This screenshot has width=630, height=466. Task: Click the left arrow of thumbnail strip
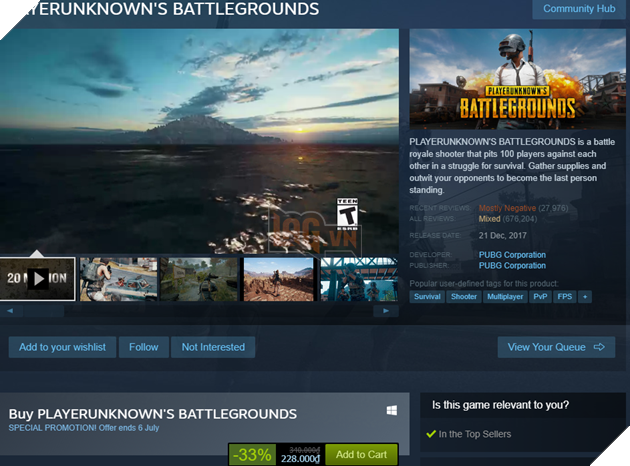pos(10,311)
